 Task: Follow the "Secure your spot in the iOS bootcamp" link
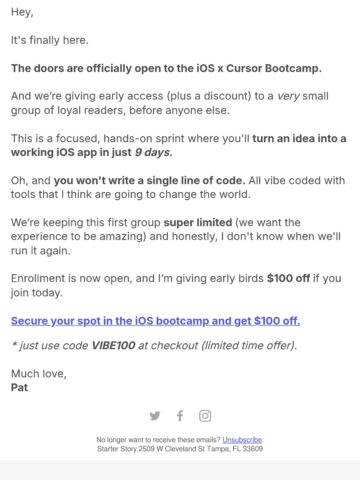pyautogui.click(x=155, y=321)
